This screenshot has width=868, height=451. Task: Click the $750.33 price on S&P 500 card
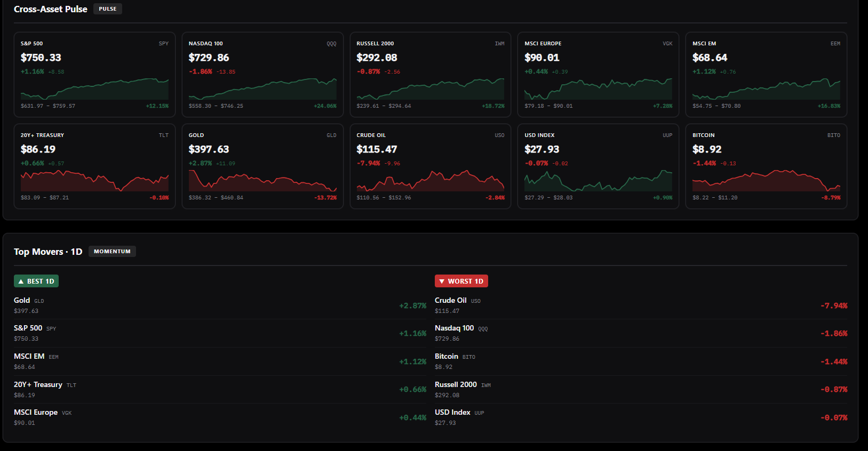[41, 58]
